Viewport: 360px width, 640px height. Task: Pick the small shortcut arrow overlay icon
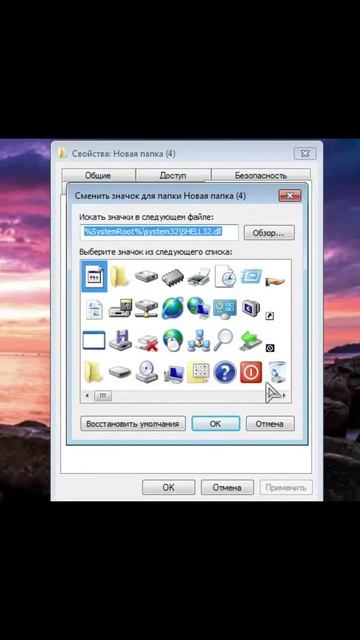(269, 316)
